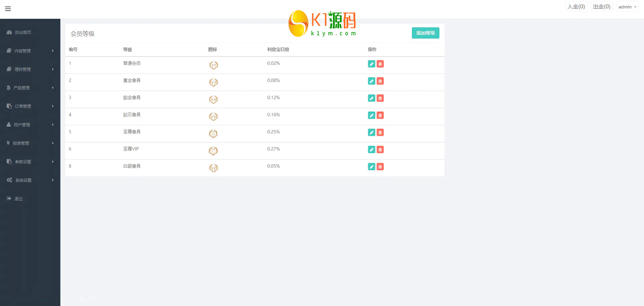This screenshot has width=644, height=306.
Task: Click the 图标 column header
Action: 213,50
